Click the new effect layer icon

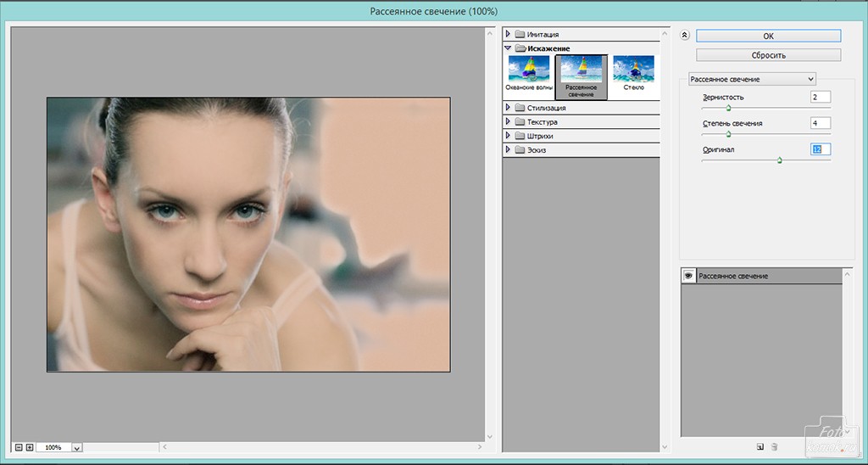[760, 446]
